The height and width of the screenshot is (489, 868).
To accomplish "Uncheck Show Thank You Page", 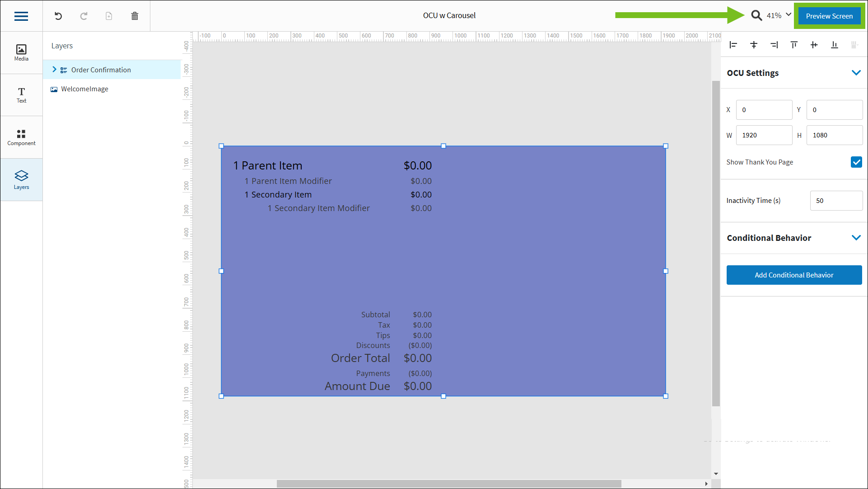I will [x=857, y=162].
